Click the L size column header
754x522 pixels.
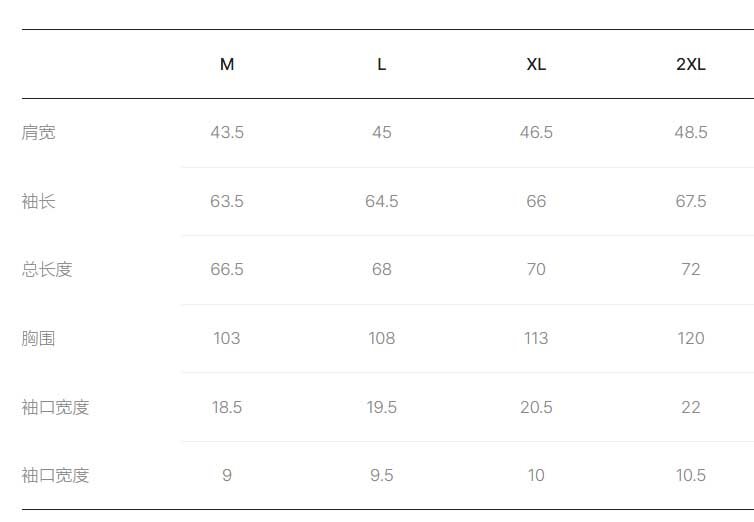[381, 64]
